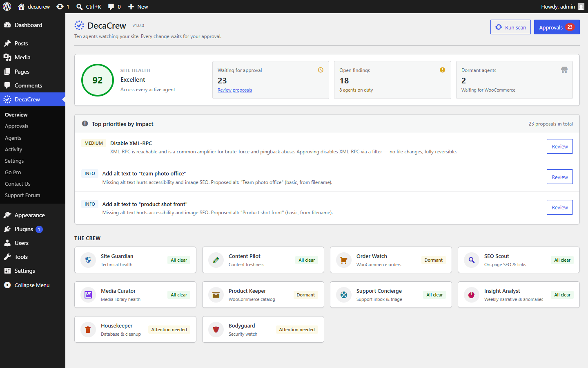588x368 pixels.
Task: Open Posts in the sidebar
Action: click(x=33, y=43)
